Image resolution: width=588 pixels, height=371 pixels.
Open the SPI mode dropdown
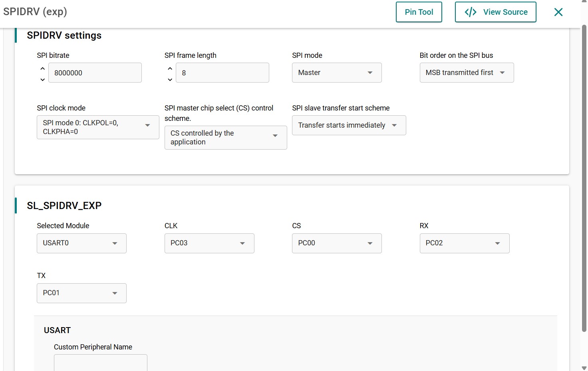click(337, 73)
